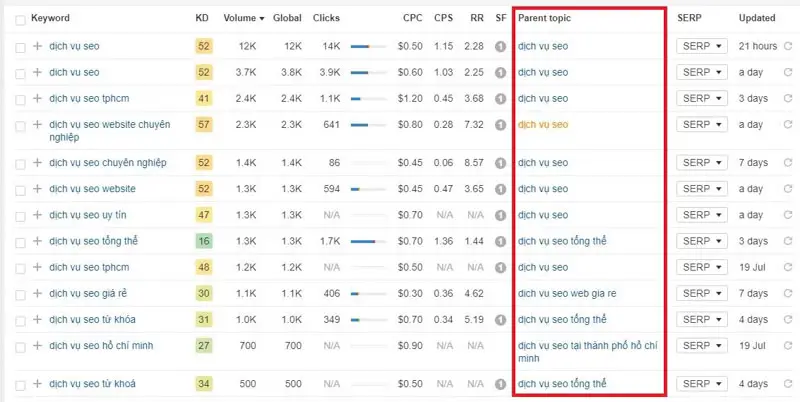View SF icon for 'dịch vụ seo uy tín' row
Viewport: 800px width, 402px height.
click(501, 215)
